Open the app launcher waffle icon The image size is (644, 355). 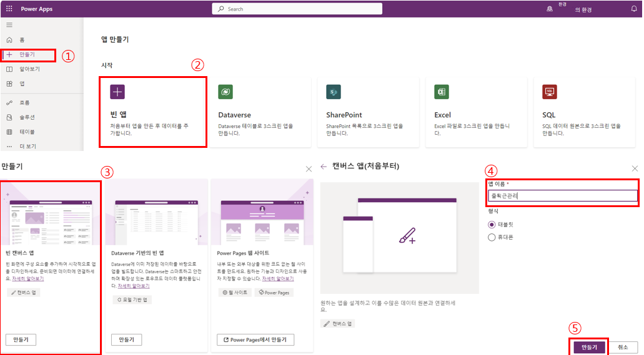click(9, 9)
